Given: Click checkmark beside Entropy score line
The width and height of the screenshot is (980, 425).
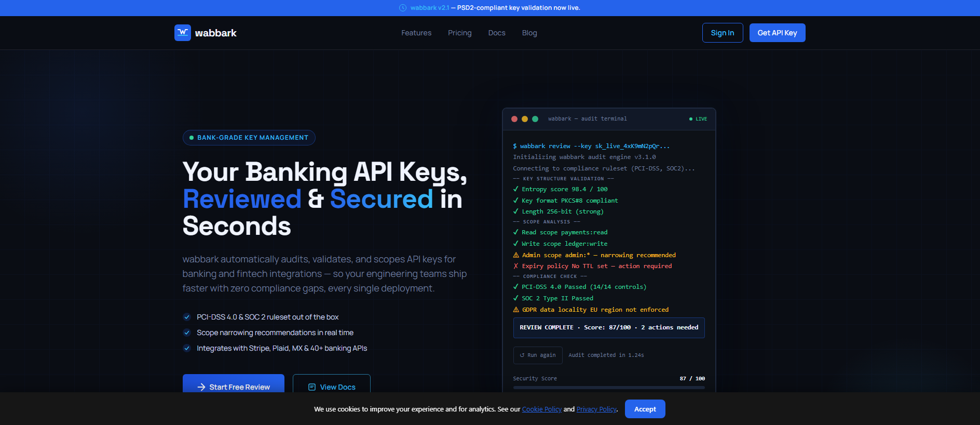Looking at the screenshot, I should click(x=516, y=189).
